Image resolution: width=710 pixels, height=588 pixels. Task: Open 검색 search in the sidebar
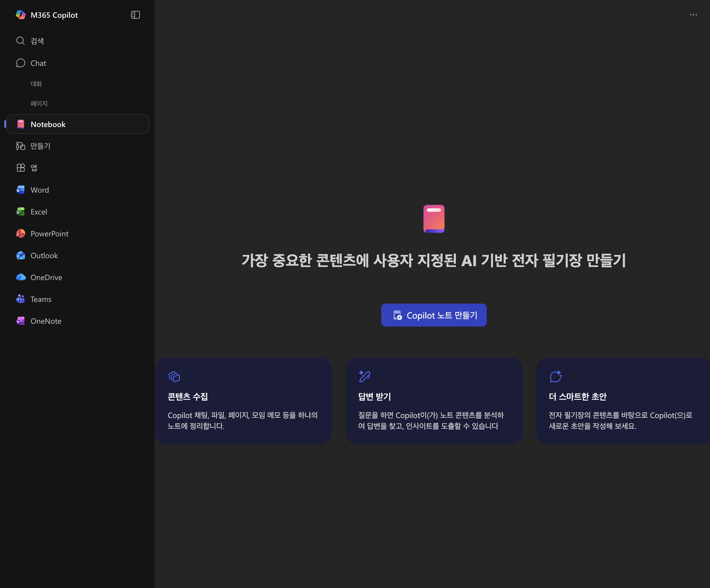[37, 41]
